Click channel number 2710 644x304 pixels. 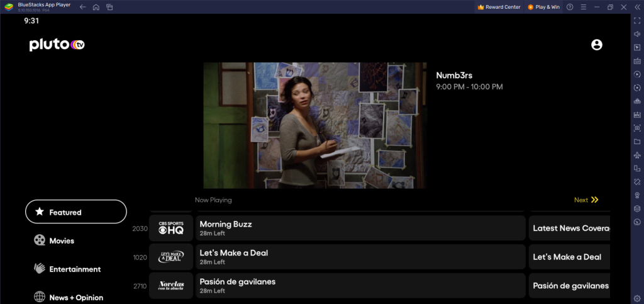[140, 286]
